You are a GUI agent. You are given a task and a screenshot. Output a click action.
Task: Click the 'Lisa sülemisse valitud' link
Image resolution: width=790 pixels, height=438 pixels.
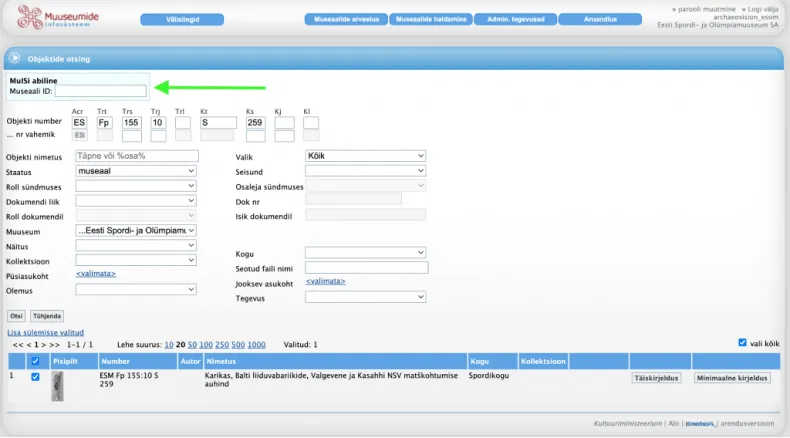(x=45, y=332)
